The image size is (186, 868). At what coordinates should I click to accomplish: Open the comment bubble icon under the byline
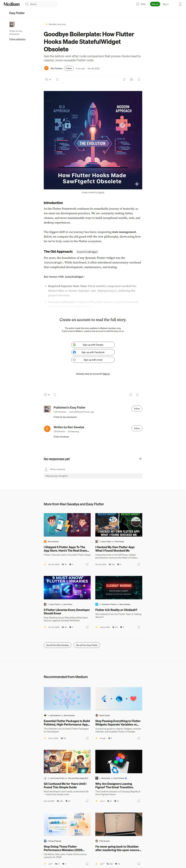(x=57, y=80)
